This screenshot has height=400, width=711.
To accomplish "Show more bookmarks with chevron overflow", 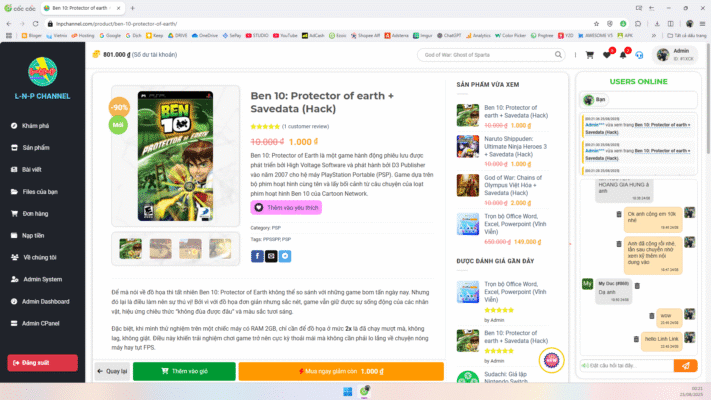I will [x=654, y=35].
